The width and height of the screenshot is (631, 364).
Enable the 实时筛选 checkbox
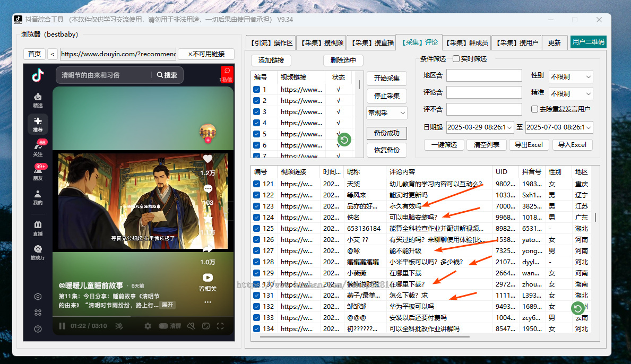click(456, 59)
